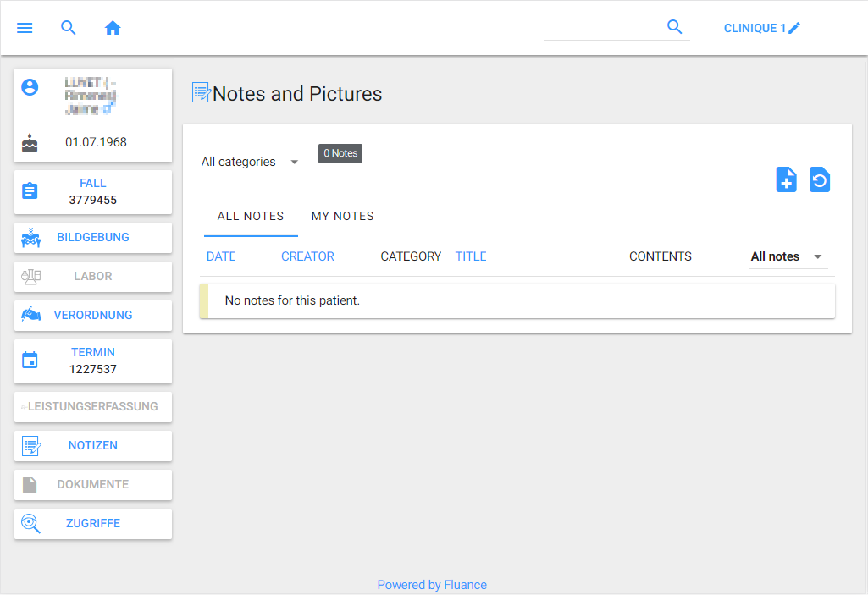The image size is (868, 595).
Task: Go to the home page icon
Action: tap(113, 28)
